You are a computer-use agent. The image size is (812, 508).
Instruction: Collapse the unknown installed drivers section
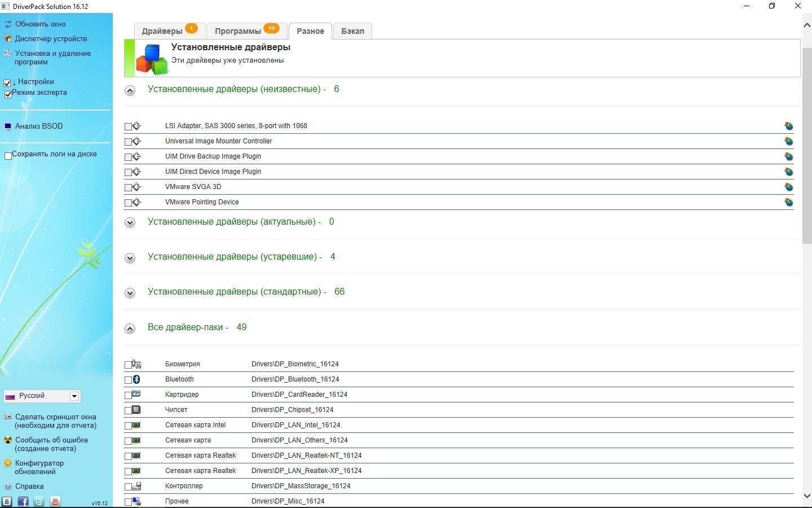tap(130, 90)
